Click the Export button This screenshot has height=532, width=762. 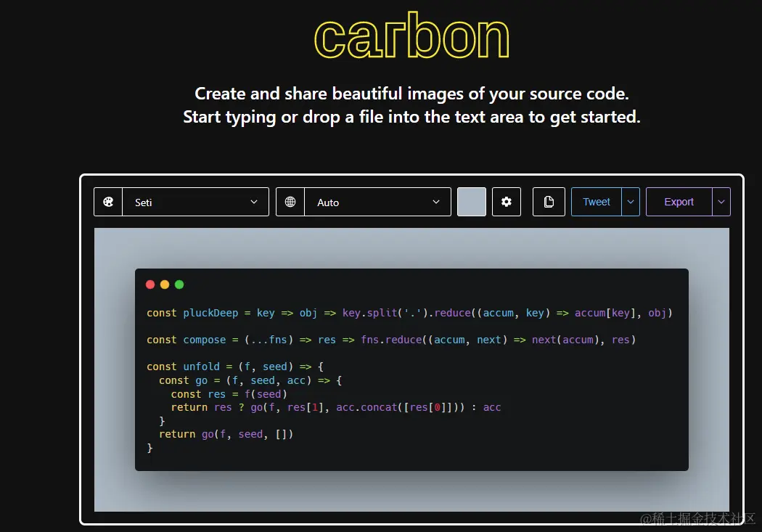pos(679,202)
